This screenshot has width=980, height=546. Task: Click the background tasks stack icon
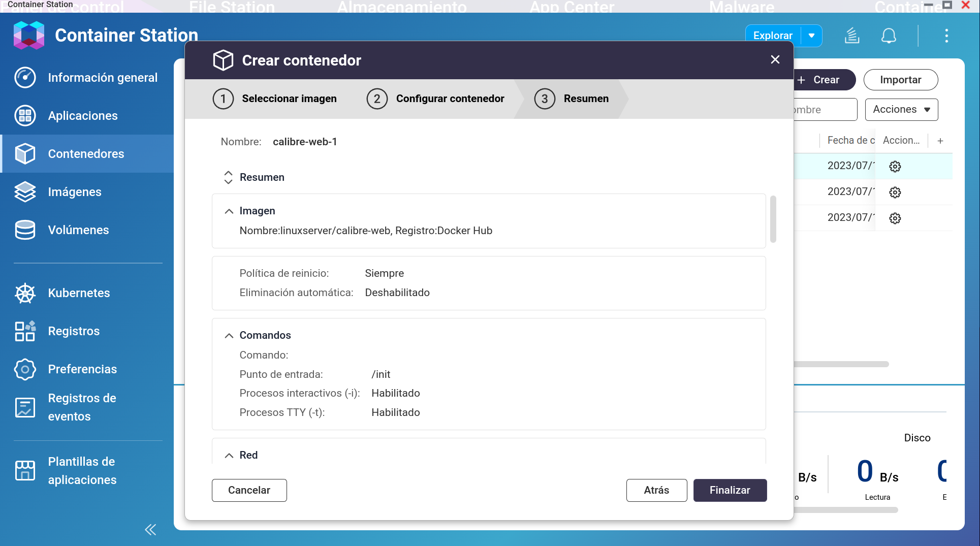coord(852,36)
